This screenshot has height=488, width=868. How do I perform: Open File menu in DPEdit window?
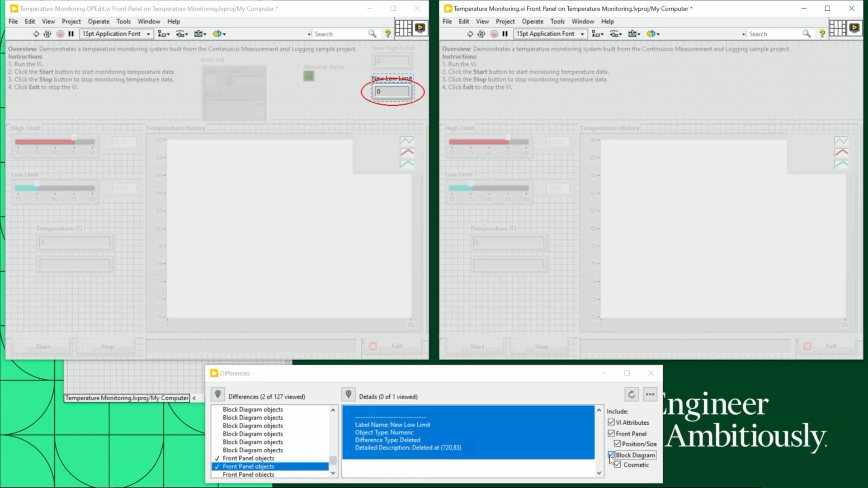pos(14,21)
